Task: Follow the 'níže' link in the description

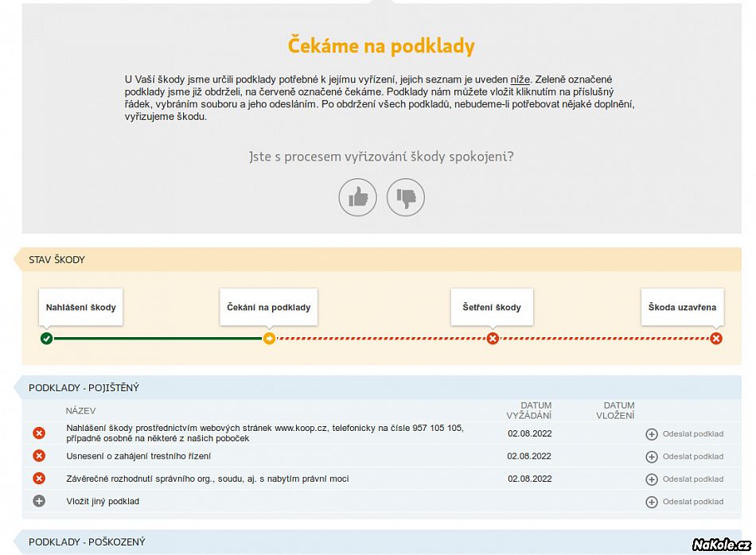Action: [520, 80]
